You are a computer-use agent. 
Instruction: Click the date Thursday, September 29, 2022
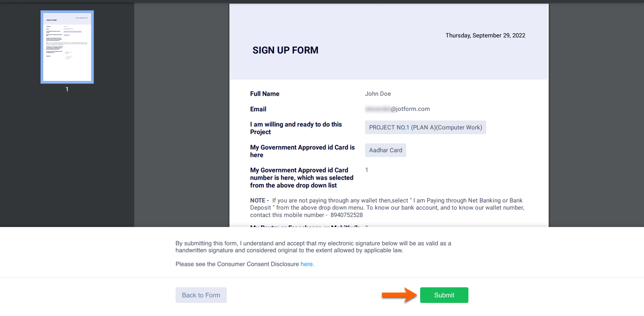(485, 35)
